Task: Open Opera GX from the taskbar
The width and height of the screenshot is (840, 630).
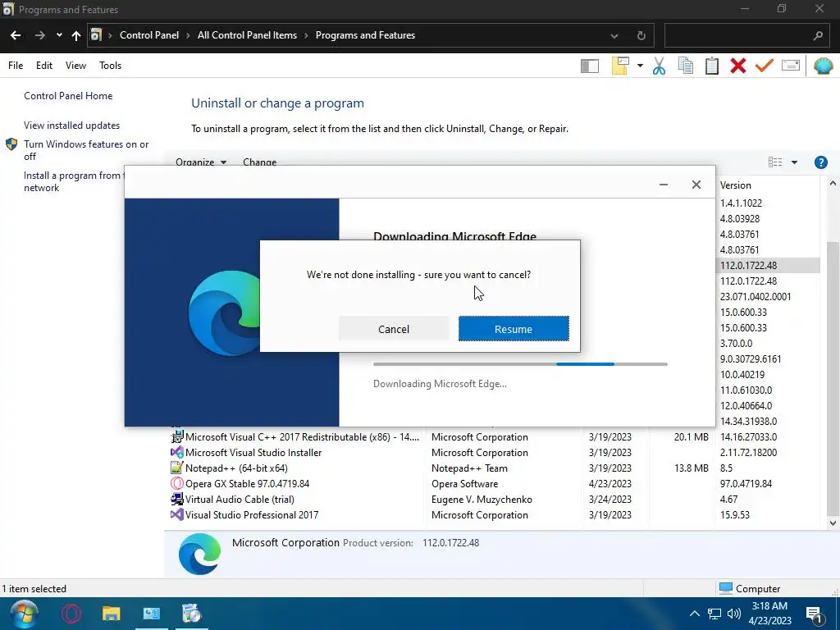Action: (x=71, y=614)
